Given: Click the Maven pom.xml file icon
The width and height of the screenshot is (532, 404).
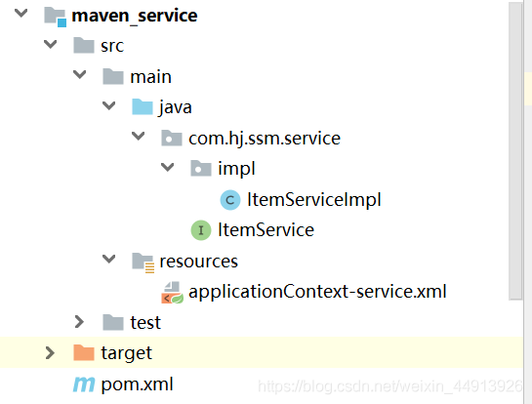Looking at the screenshot, I should 84,384.
